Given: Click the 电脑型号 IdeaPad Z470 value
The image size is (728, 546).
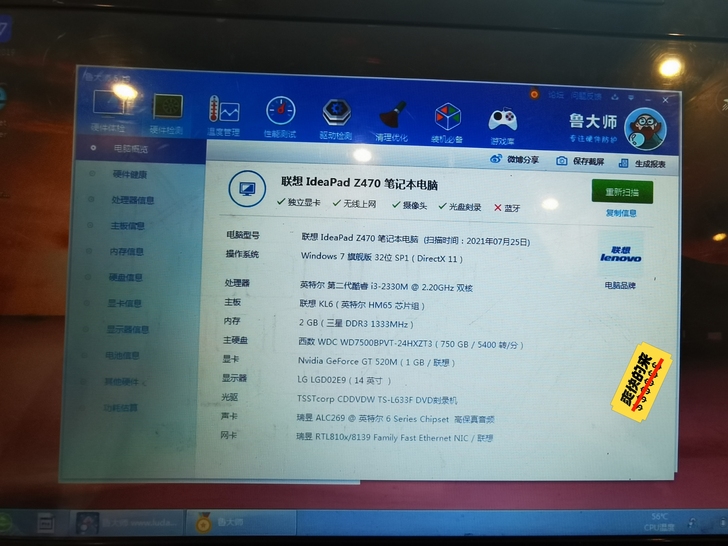Looking at the screenshot, I should pyautogui.click(x=416, y=239).
